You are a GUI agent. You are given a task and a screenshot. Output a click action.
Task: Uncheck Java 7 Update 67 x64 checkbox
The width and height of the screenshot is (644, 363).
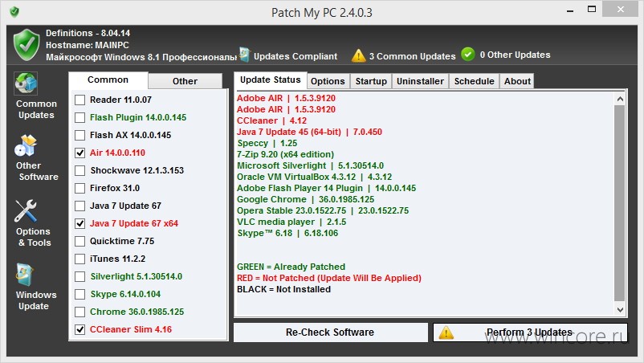[80, 223]
